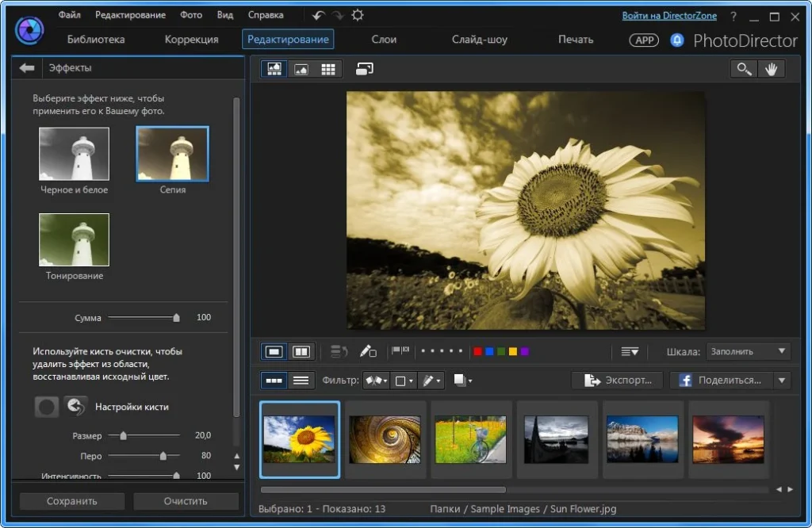Open the Шкала zoom dropdown
The width and height of the screenshot is (812, 528).
coord(749,351)
